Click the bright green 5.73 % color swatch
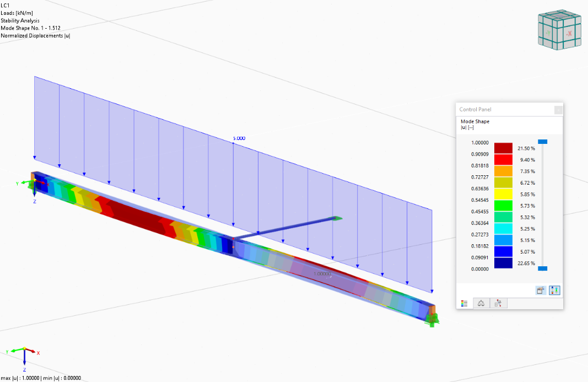This screenshot has height=382, width=588. [503, 206]
